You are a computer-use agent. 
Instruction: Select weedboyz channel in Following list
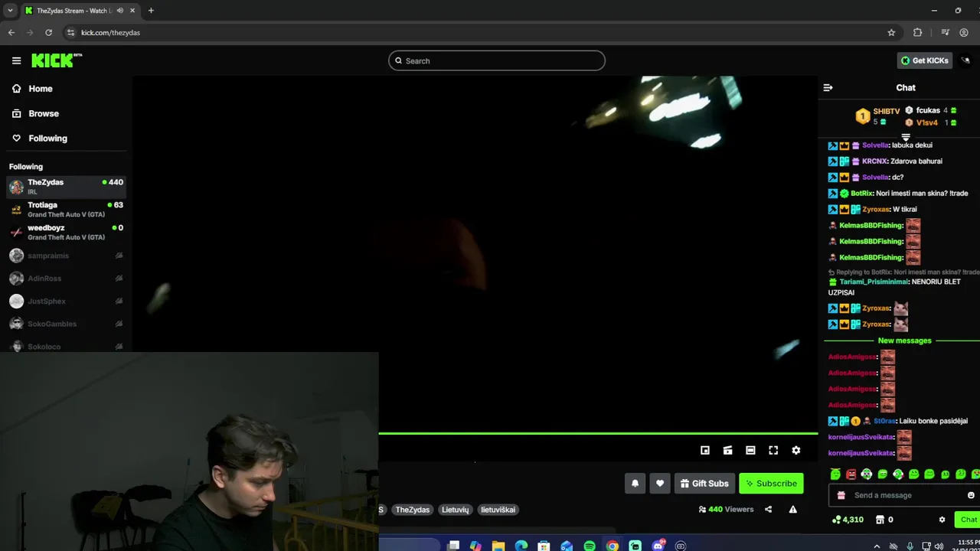point(67,232)
